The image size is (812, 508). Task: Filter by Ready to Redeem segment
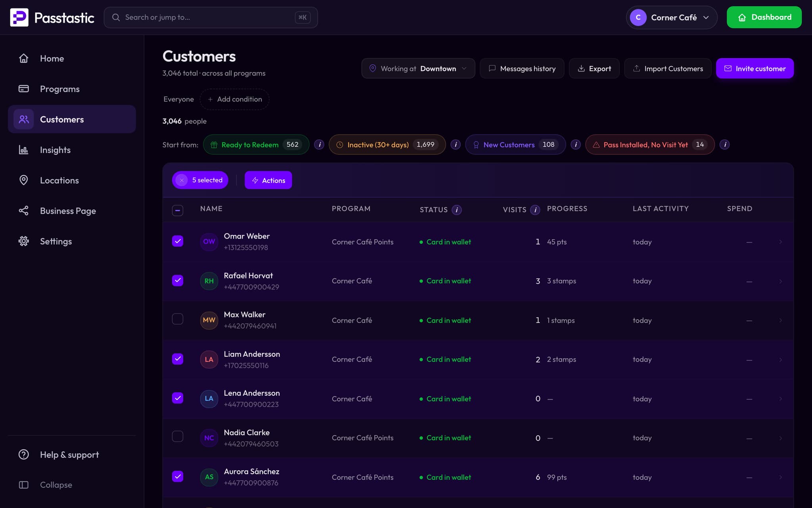pyautogui.click(x=256, y=144)
